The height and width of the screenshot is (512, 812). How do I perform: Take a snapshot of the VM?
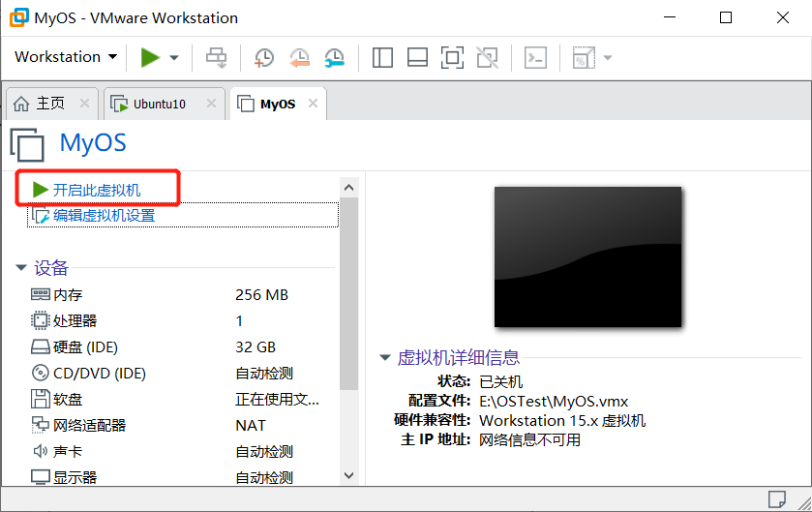[264, 57]
